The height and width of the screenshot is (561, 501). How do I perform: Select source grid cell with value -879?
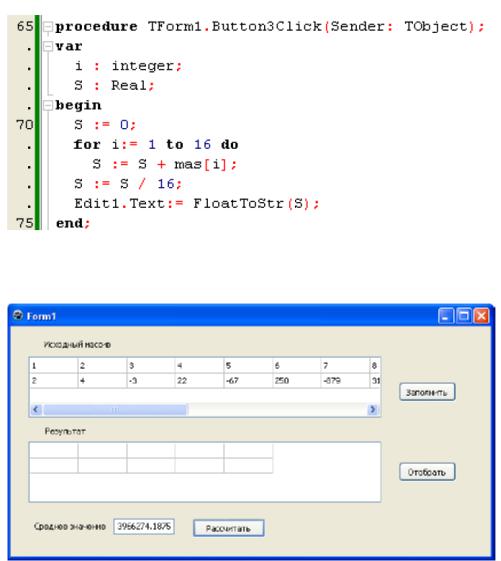345,381
